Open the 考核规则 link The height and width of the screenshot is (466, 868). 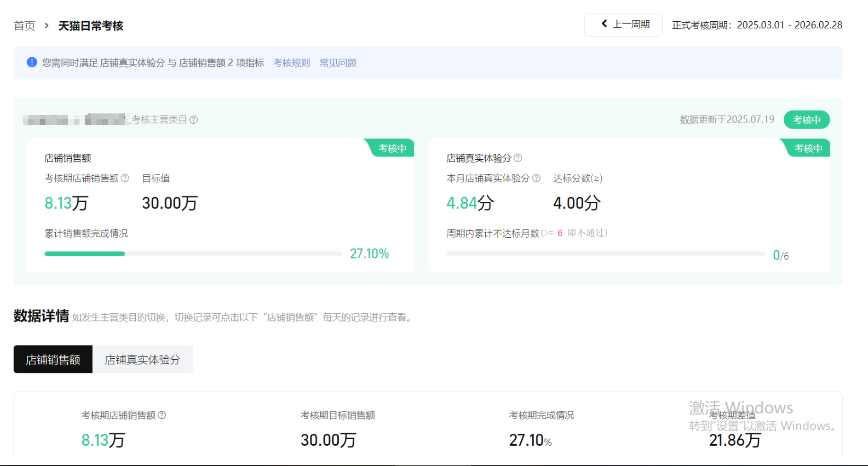[x=291, y=63]
